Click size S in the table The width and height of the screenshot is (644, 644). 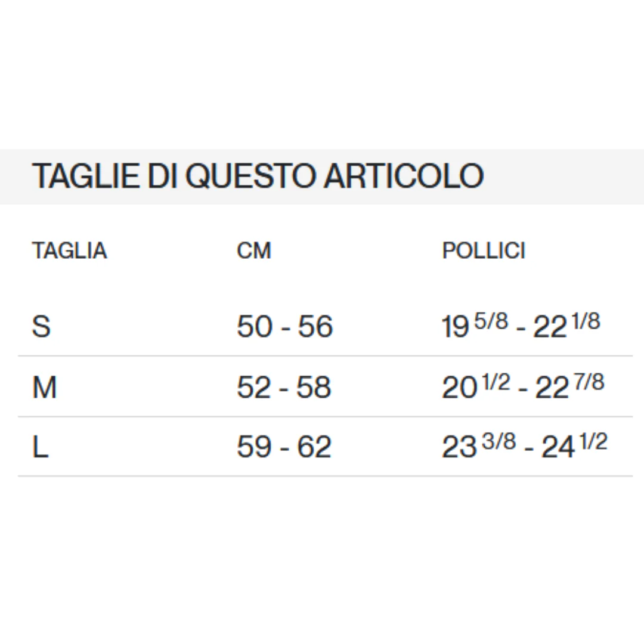point(41,327)
